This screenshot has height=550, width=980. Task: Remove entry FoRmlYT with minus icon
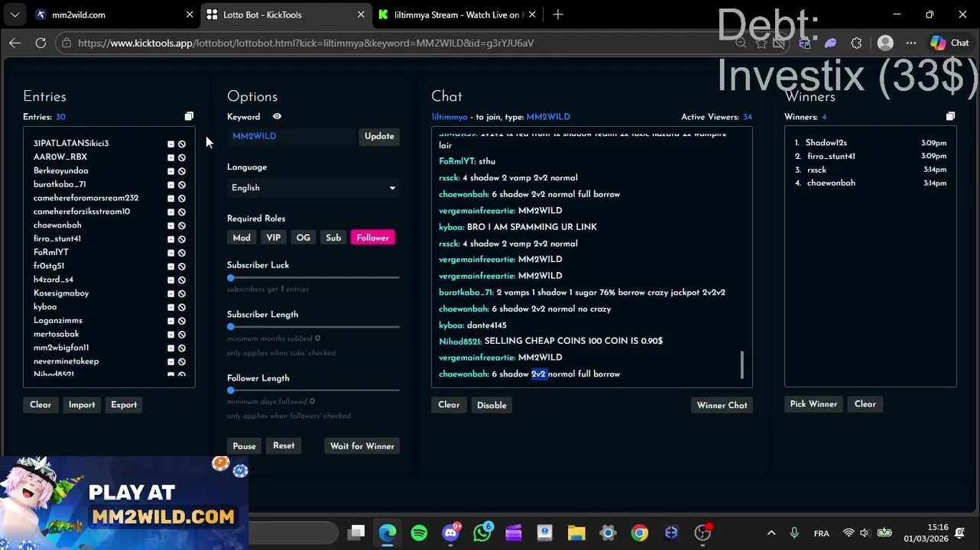click(170, 253)
